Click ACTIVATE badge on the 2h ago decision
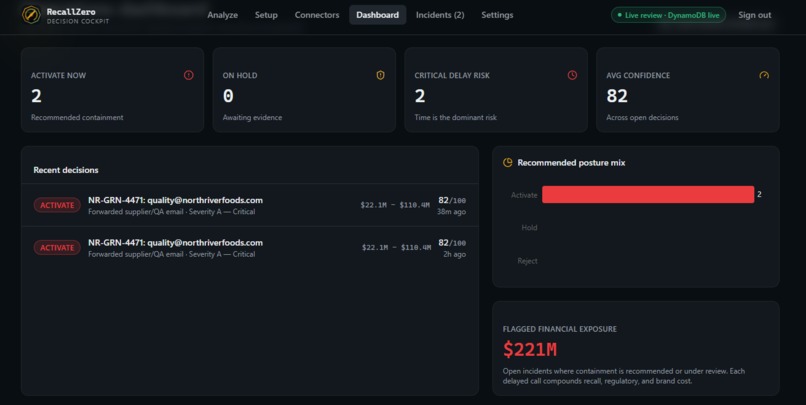 [57, 248]
